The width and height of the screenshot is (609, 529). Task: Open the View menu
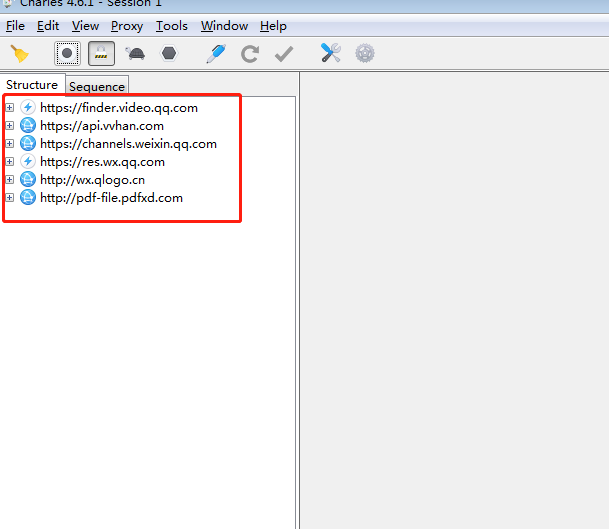click(x=85, y=26)
